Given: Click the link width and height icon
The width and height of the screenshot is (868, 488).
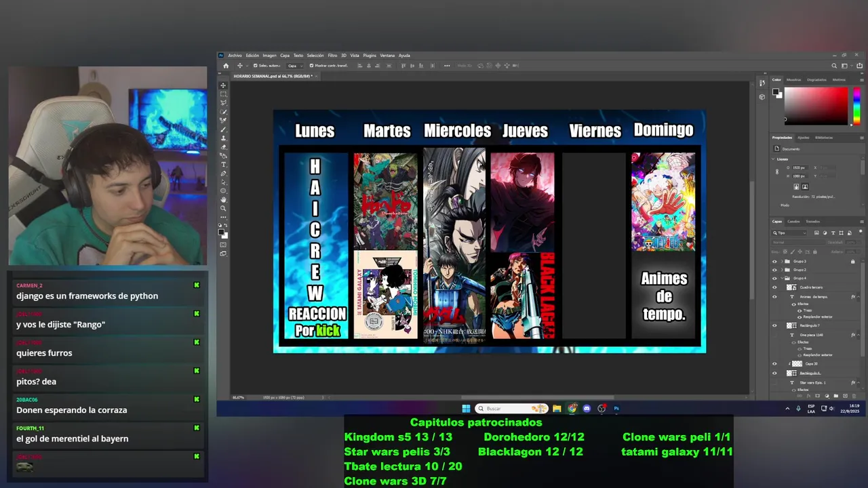Looking at the screenshot, I should pyautogui.click(x=777, y=171).
